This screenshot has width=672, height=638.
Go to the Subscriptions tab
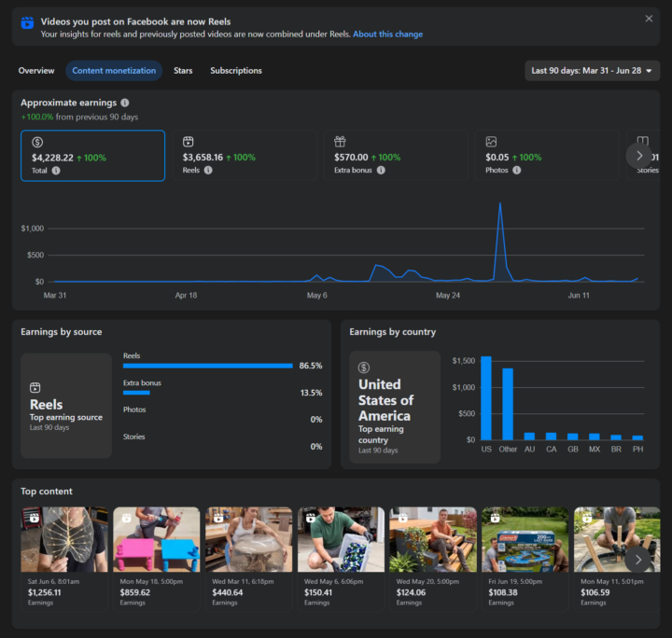click(x=236, y=71)
